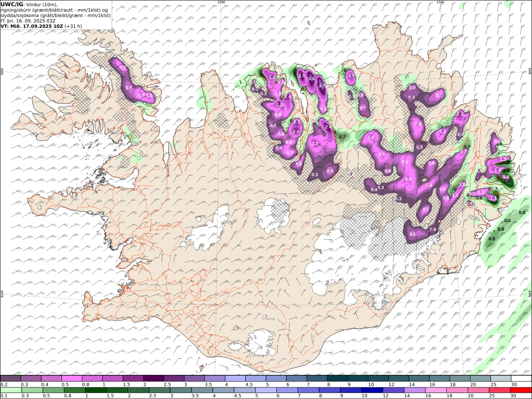Pick navy blue lower swatch between 10 and 12
Viewport: 532px width, 399px height.
click(x=372, y=390)
